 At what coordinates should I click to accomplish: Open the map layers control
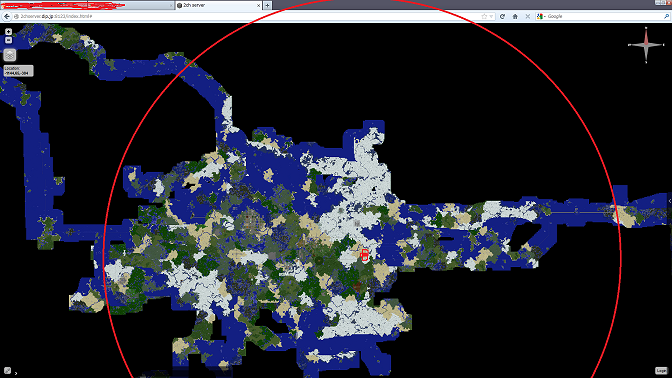pos(9,55)
